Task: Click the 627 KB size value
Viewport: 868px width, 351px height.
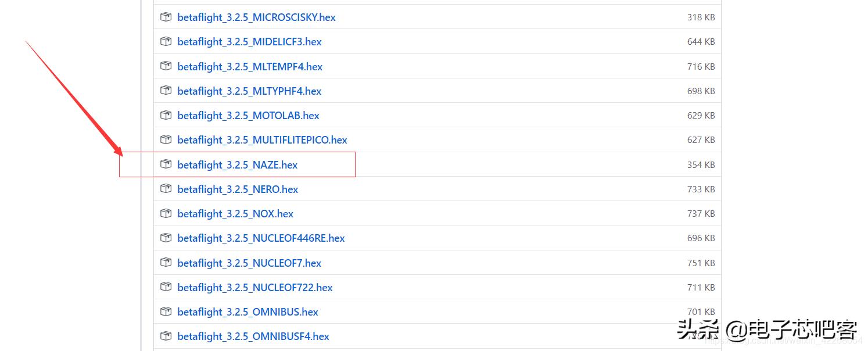Action: tap(701, 140)
